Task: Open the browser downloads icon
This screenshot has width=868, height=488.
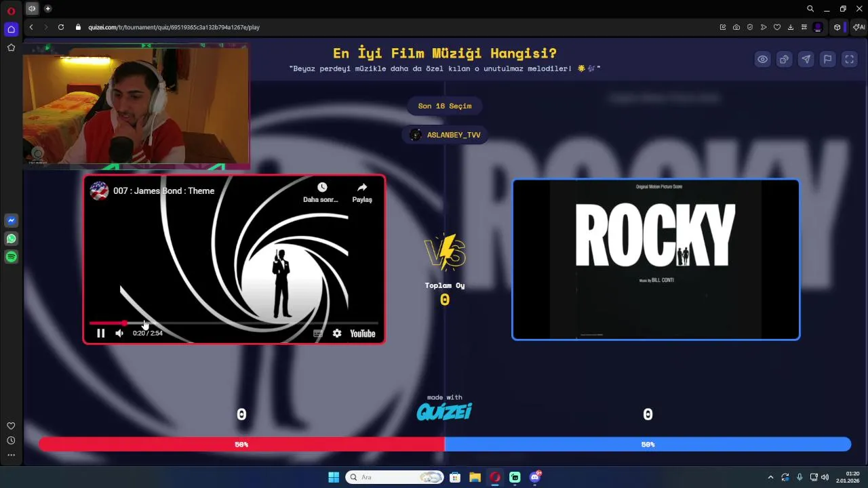Action: (x=791, y=27)
